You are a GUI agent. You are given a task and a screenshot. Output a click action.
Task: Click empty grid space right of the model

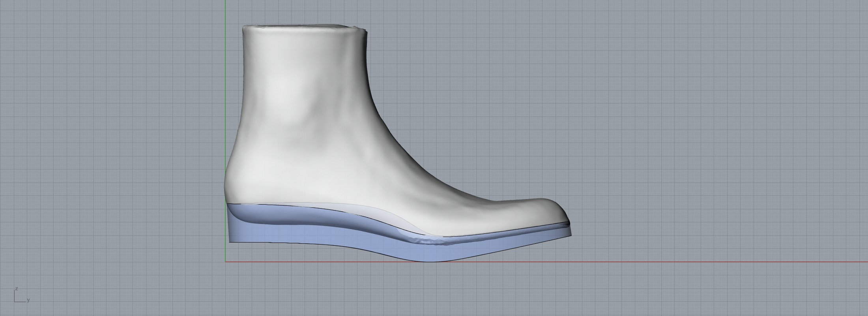tap(710, 138)
